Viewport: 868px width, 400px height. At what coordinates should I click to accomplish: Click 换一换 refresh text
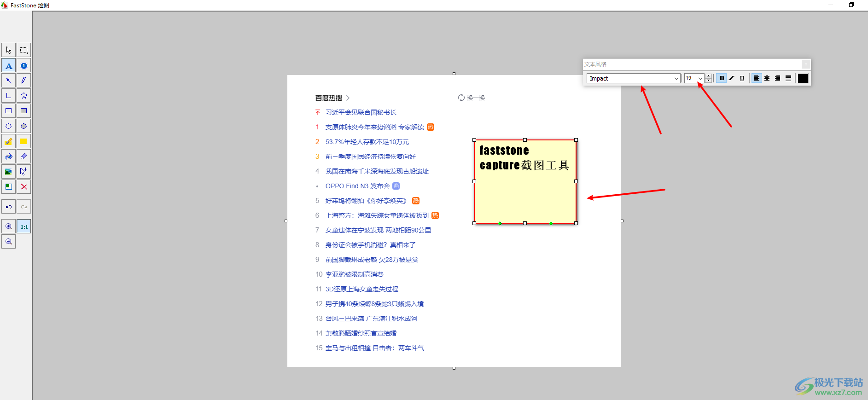coord(476,98)
